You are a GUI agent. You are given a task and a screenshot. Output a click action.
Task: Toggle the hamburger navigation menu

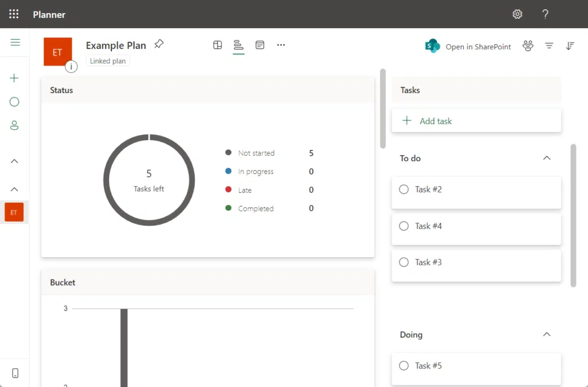[x=15, y=42]
